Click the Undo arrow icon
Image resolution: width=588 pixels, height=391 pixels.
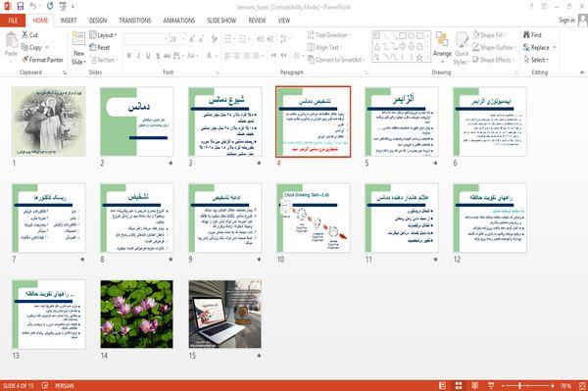point(33,6)
